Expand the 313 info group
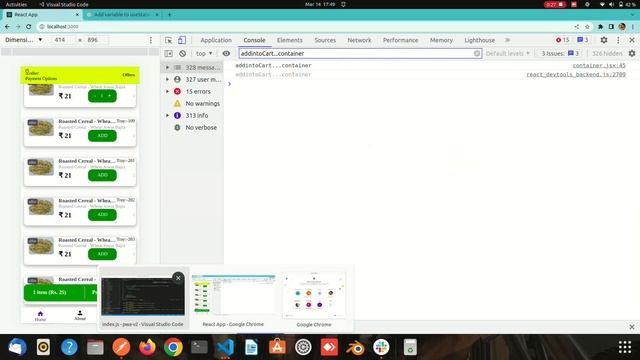The image size is (640, 360). [167, 116]
